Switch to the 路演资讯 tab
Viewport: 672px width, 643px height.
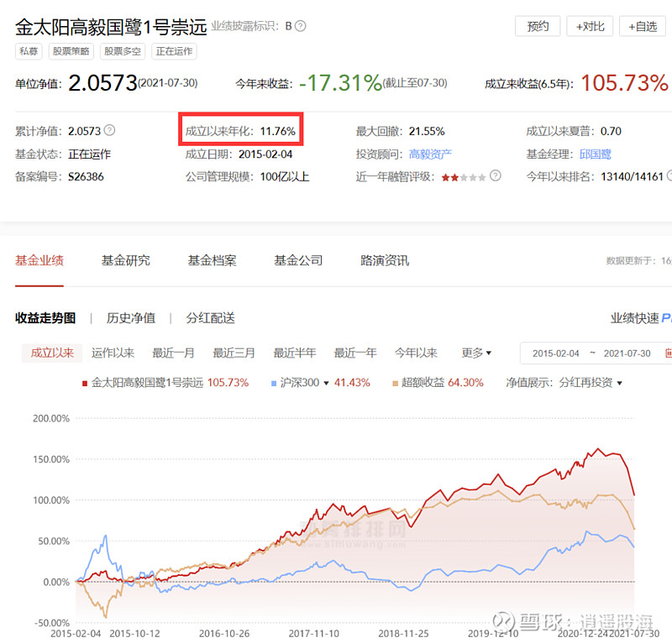[385, 260]
